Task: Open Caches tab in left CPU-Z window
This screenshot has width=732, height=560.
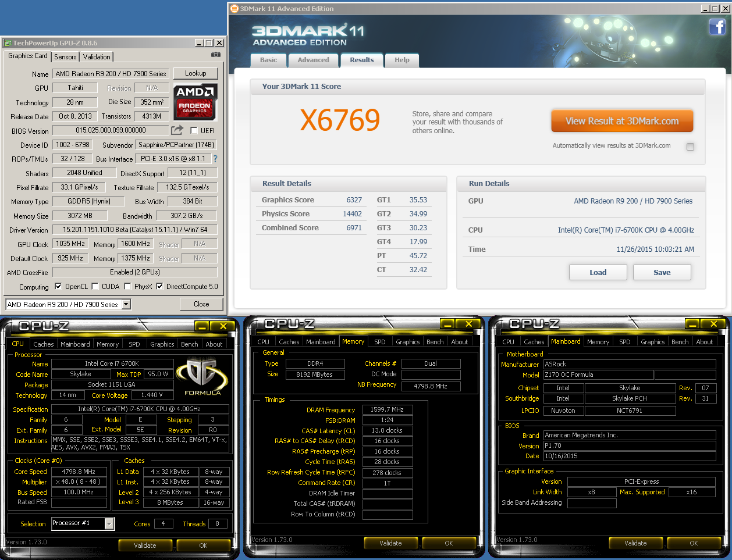Action: pos(44,344)
